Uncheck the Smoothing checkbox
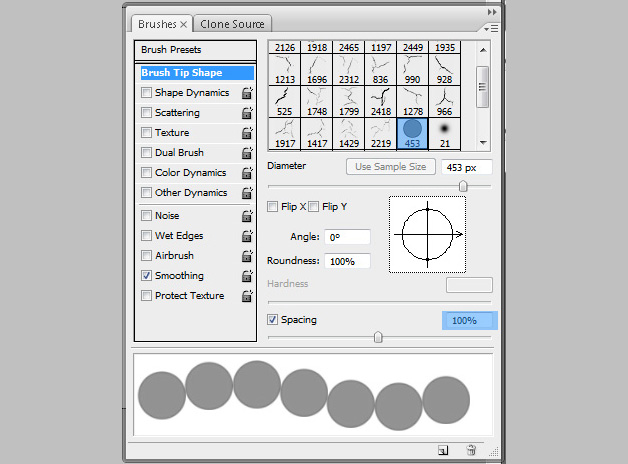 146,276
